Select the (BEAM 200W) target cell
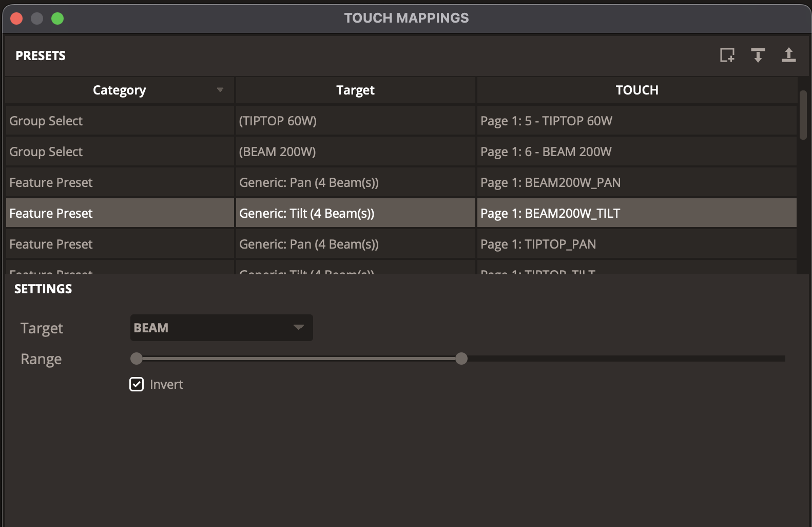The height and width of the screenshot is (527, 812). 355,152
